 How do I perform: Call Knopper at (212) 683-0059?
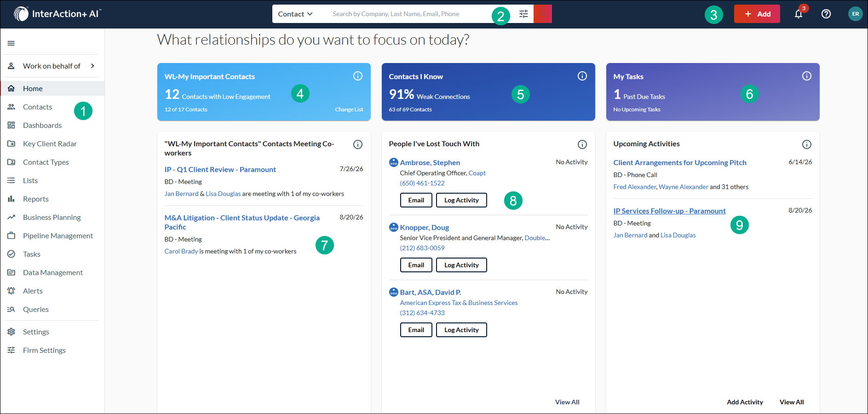422,248
